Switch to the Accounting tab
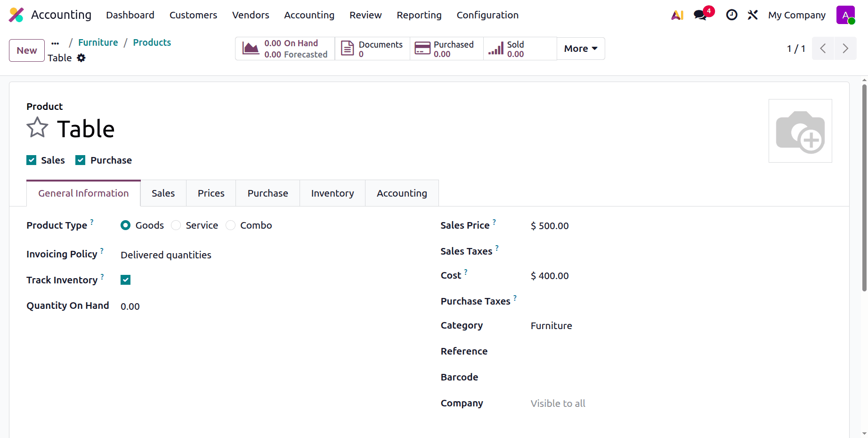 [x=402, y=193]
